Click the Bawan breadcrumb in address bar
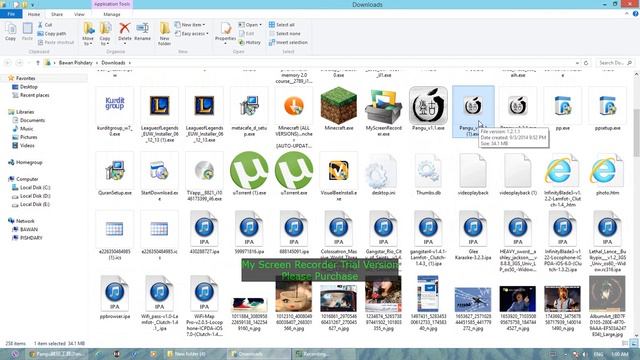 coord(76,63)
